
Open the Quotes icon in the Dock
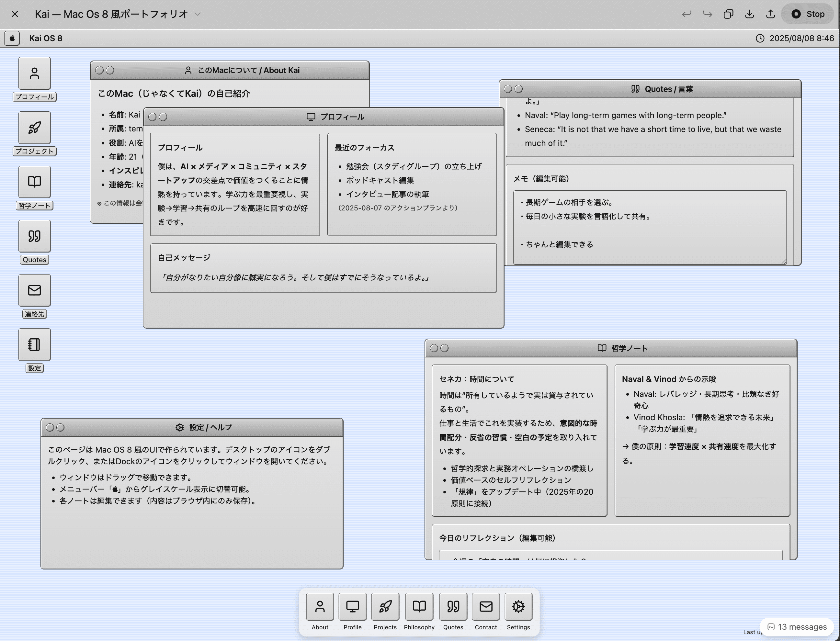point(453,606)
